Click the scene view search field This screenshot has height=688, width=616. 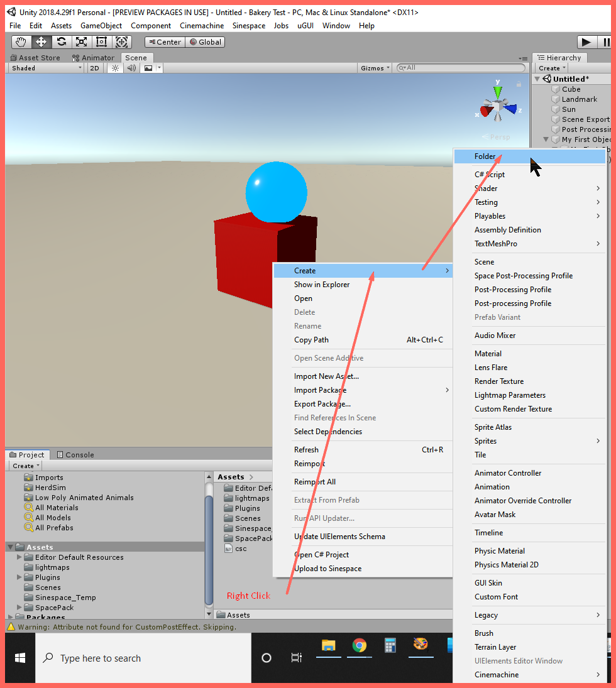tap(464, 68)
